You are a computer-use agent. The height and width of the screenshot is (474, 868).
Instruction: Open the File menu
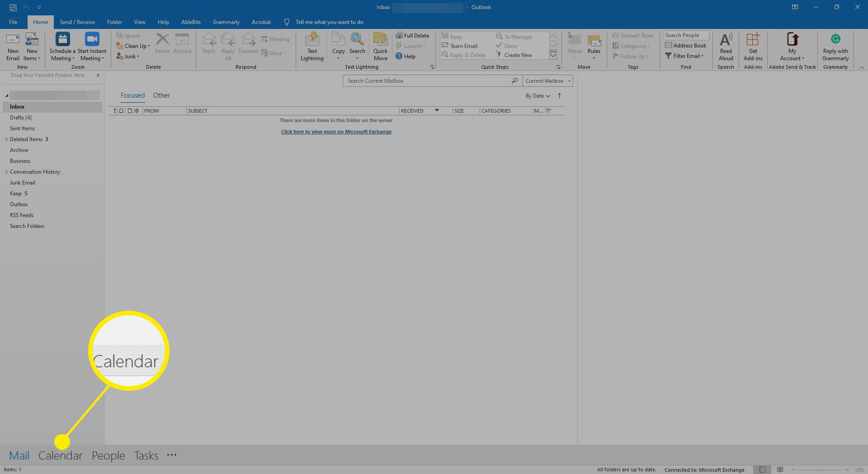click(x=13, y=22)
